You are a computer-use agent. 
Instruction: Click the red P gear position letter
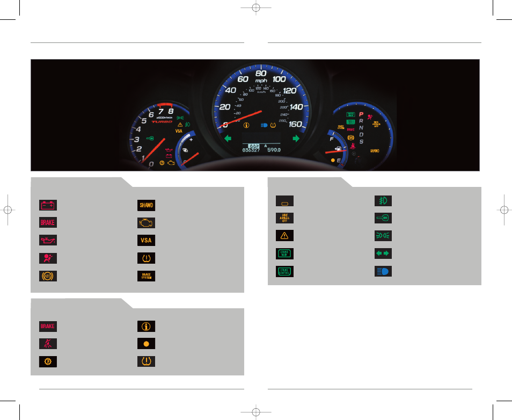click(361, 114)
